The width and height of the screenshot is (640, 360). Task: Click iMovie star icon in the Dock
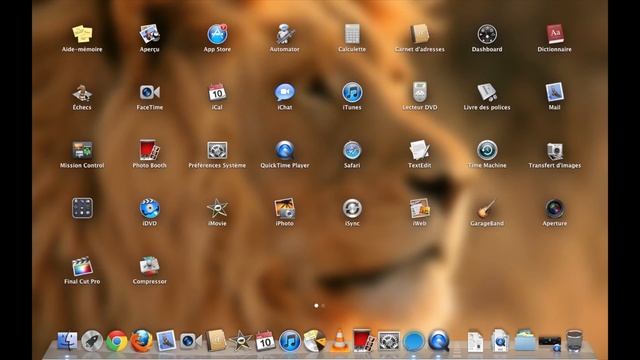click(x=240, y=341)
